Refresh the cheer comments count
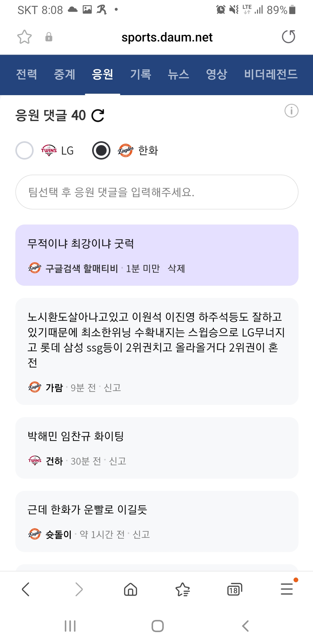The width and height of the screenshot is (313, 644). click(98, 115)
